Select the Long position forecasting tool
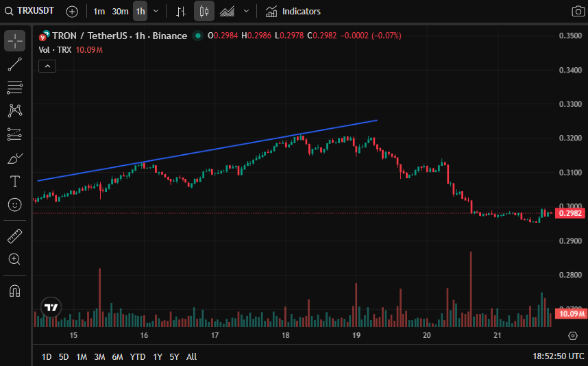Screen dimensions: 588x366 [14, 134]
